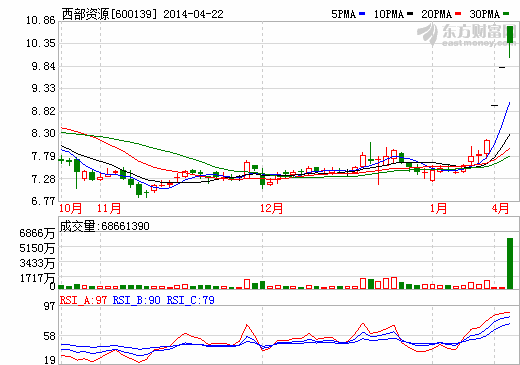This screenshot has width=520, height=365.
Task: Click the 10月 time axis label
Action: click(70, 209)
